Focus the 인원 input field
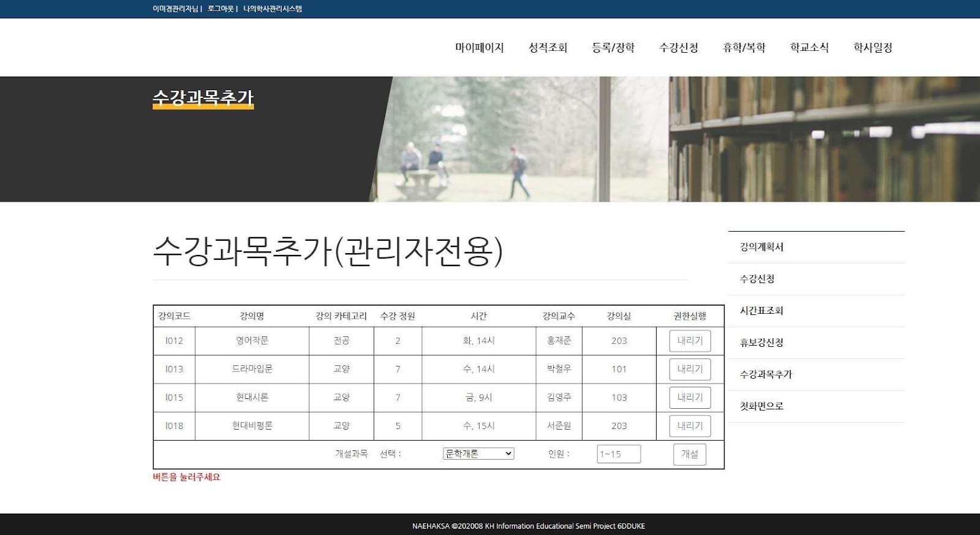This screenshot has height=535, width=980. pos(619,454)
